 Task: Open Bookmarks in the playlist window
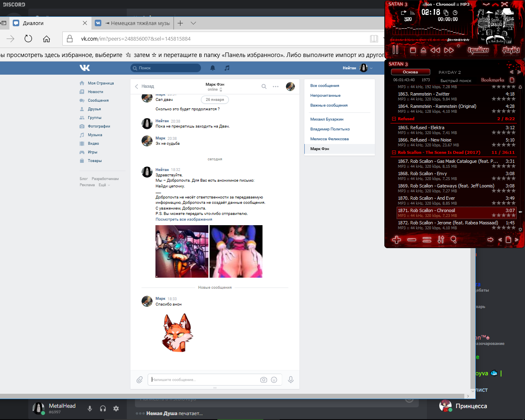coord(493,80)
